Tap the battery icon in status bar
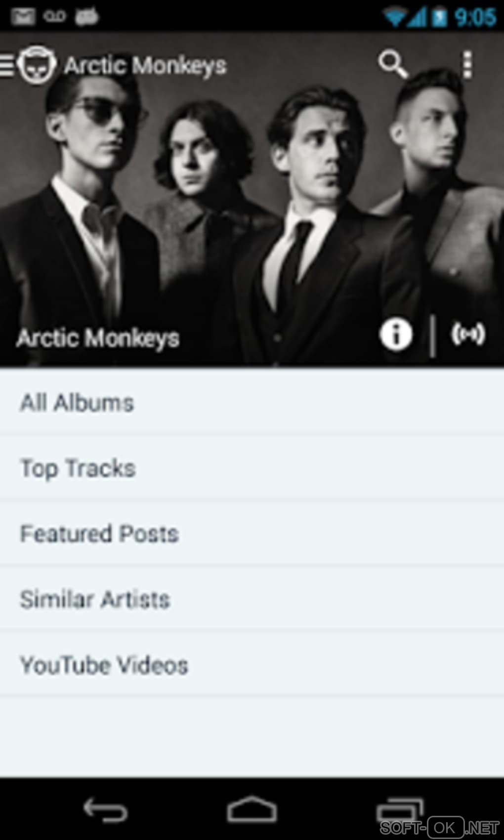This screenshot has height=840, width=504. 439,17
